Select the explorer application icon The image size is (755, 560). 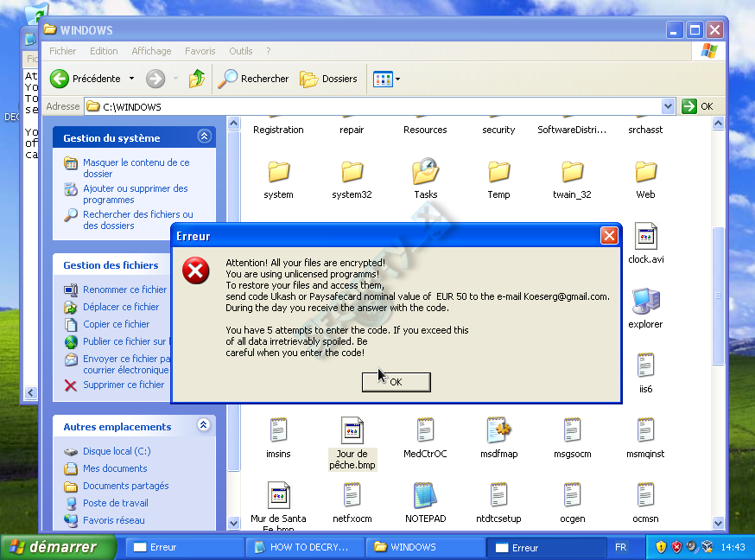coord(645,302)
